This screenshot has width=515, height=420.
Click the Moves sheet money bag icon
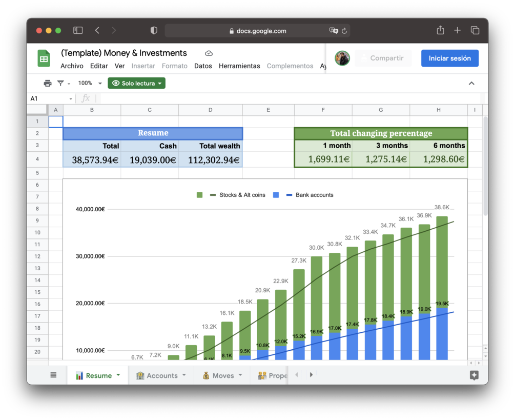pyautogui.click(x=207, y=375)
